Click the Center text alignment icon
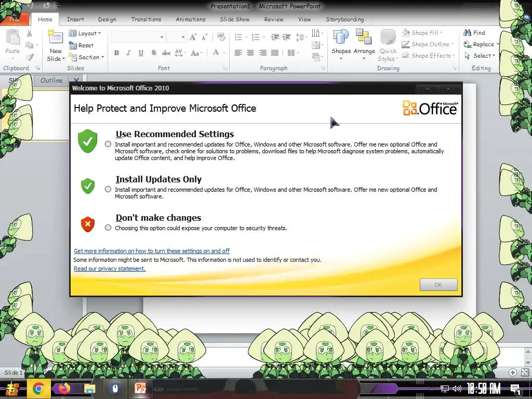The height and width of the screenshot is (399, 532). [x=250, y=52]
